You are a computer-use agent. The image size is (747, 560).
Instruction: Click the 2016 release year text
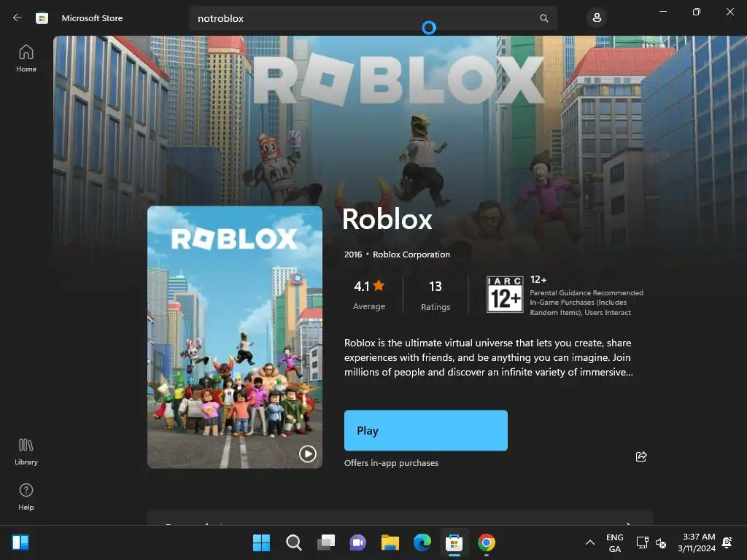(353, 254)
